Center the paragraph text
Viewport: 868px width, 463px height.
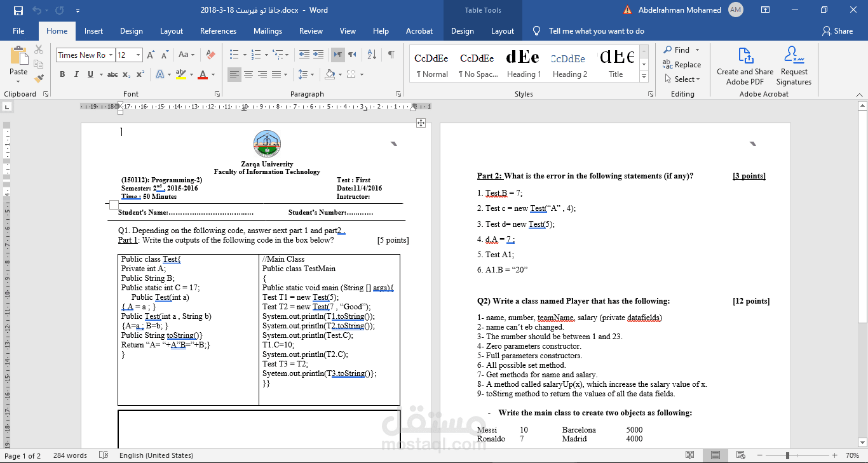248,74
